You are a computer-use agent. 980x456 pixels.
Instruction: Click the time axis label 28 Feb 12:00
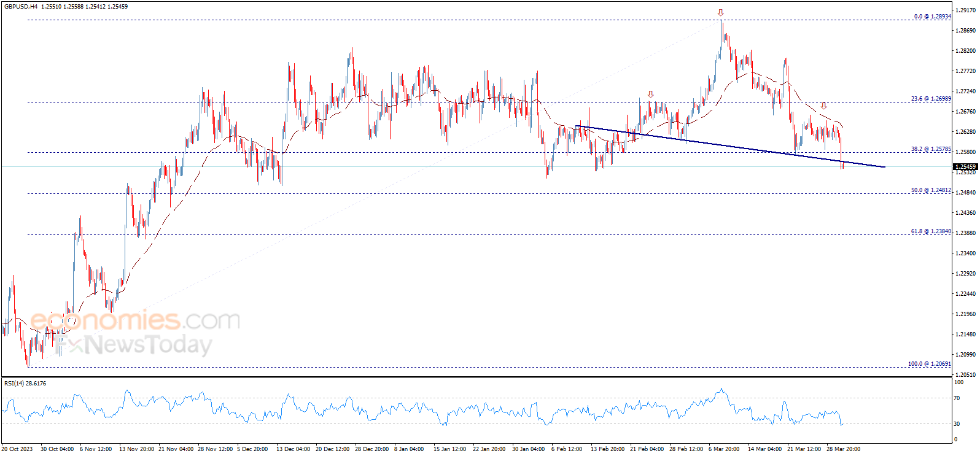(686, 449)
